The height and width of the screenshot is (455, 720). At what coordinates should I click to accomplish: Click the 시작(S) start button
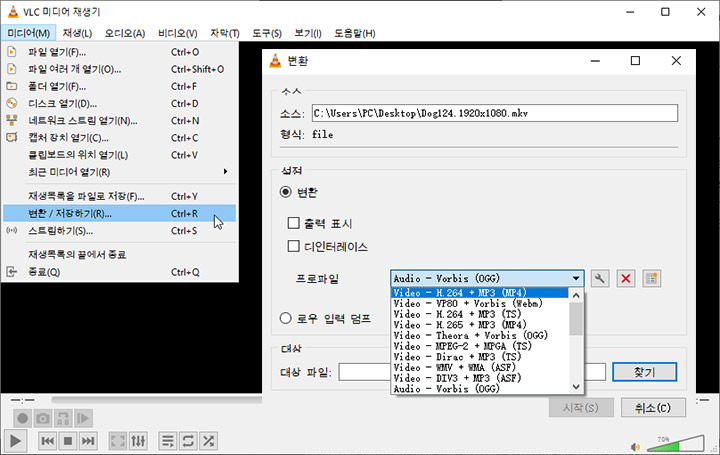[581, 407]
